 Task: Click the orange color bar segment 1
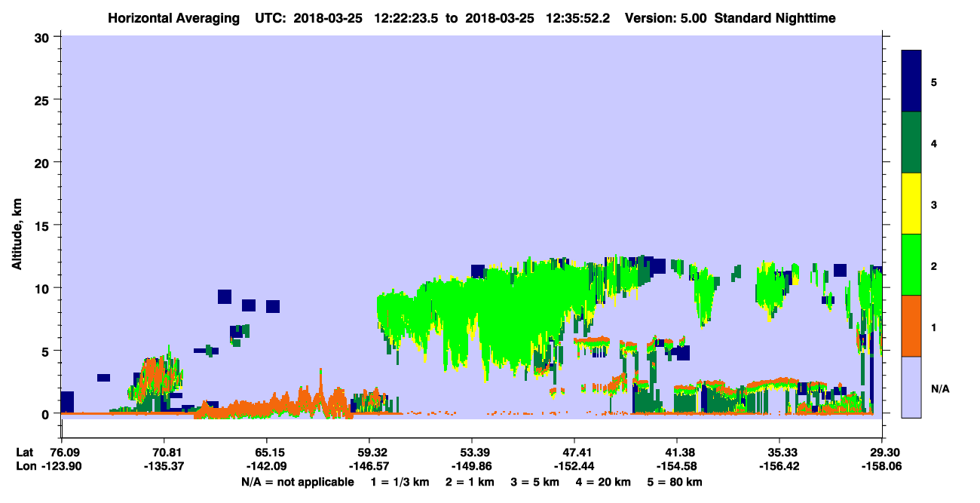(x=911, y=326)
